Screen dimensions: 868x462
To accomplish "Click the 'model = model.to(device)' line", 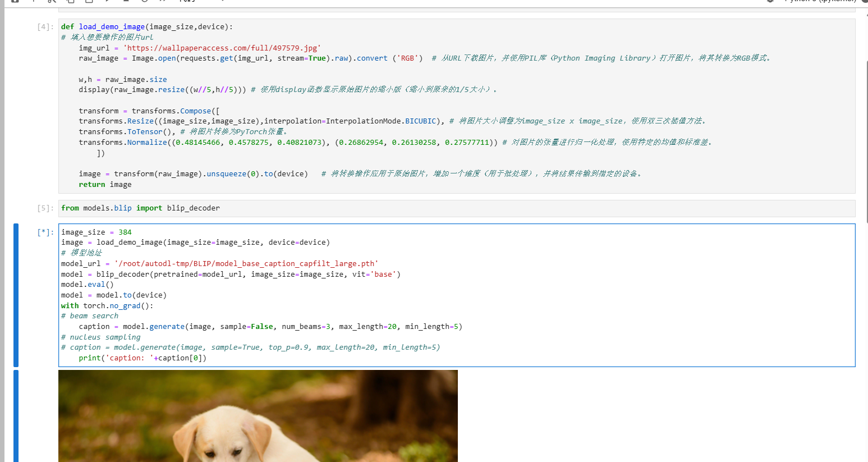I will tap(114, 295).
